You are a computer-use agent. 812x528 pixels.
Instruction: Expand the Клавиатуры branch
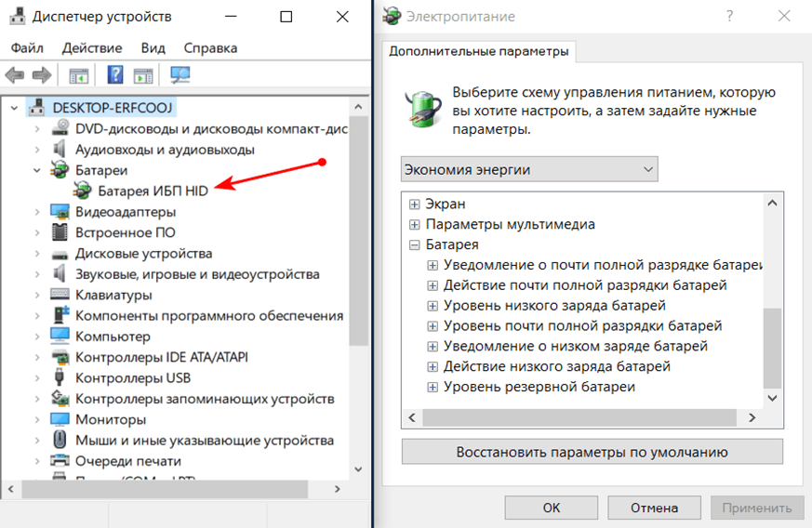point(37,295)
